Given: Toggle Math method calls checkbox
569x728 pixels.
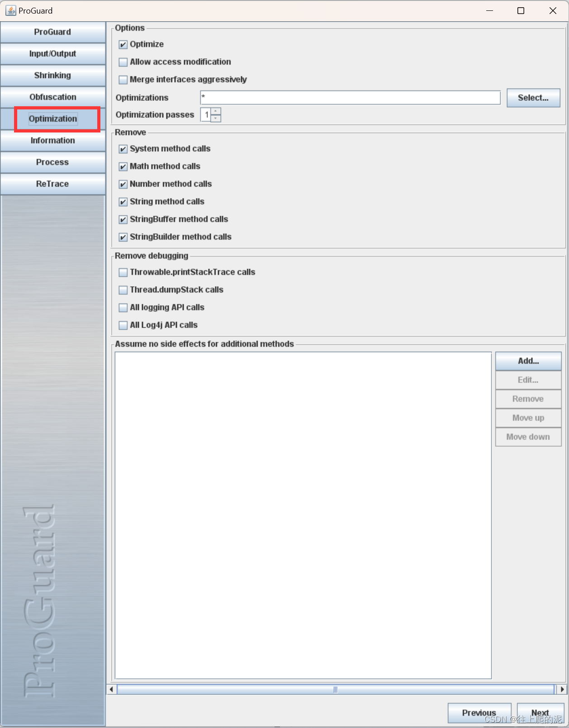Looking at the screenshot, I should coord(123,166).
